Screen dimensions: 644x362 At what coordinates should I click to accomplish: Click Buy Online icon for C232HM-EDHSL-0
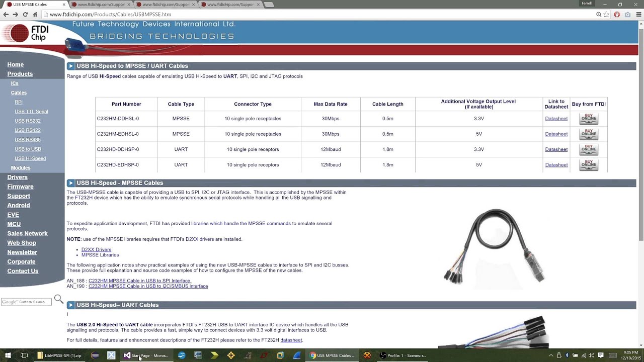pos(589,134)
